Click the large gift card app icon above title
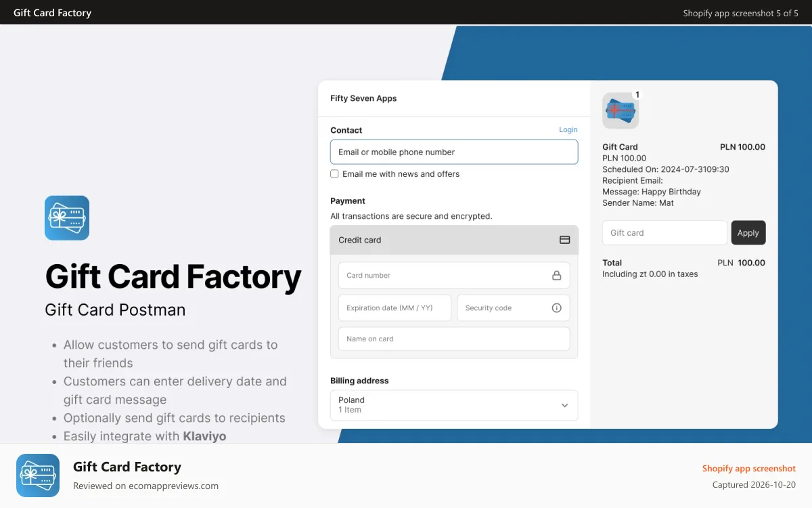812x508 pixels. 67,218
